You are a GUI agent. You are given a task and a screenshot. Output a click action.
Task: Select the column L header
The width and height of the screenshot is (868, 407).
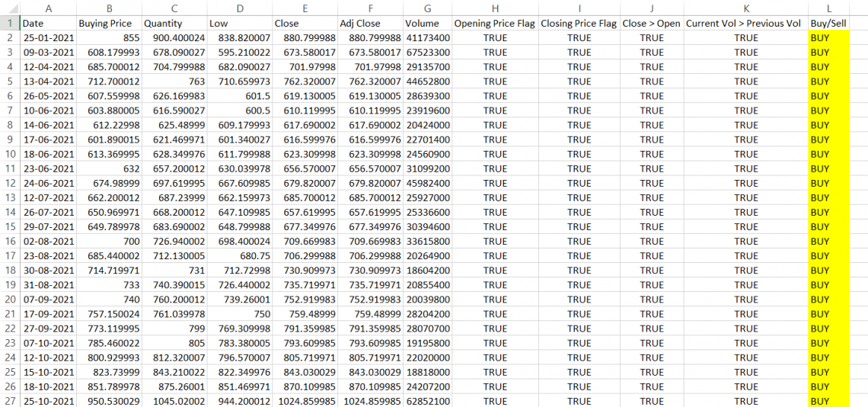pos(828,8)
